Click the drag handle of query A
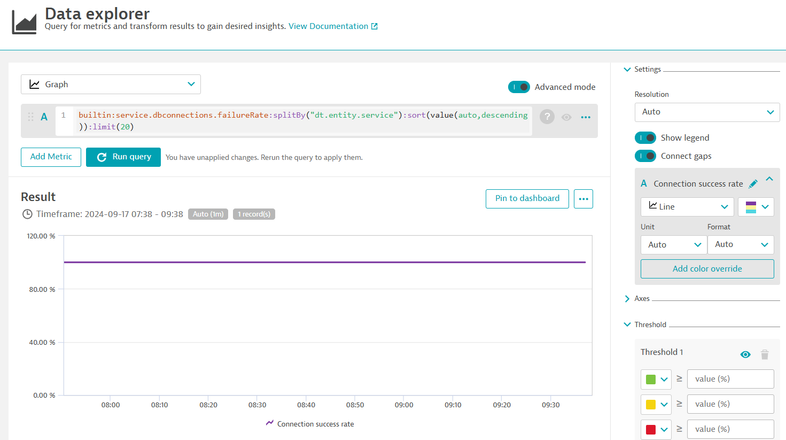Viewport: 786px width, 440px height. coord(30,117)
